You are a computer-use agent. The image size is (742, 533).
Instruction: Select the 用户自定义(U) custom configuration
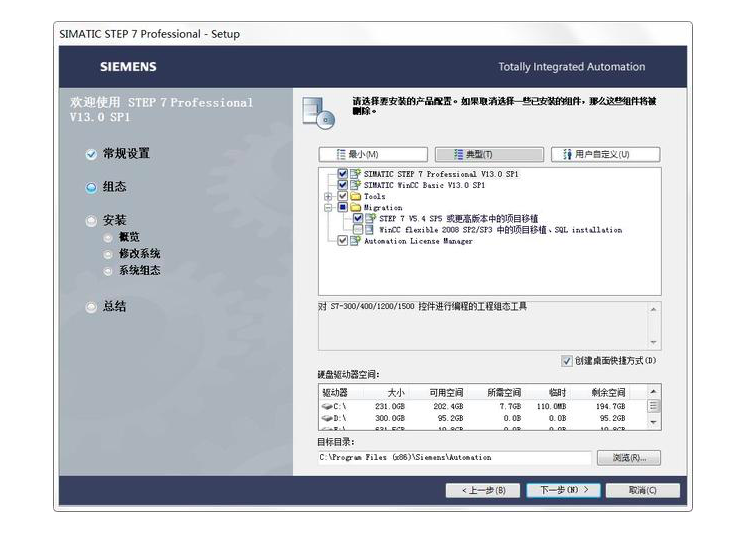(x=605, y=154)
